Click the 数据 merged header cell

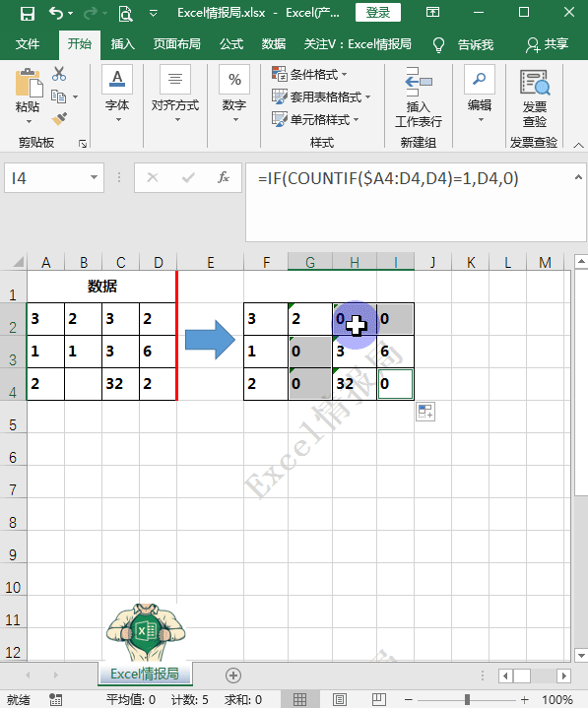(102, 287)
